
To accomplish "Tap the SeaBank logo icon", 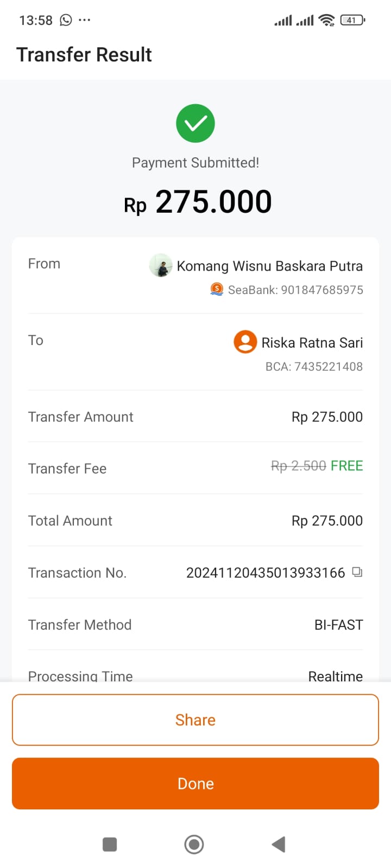I will [217, 290].
